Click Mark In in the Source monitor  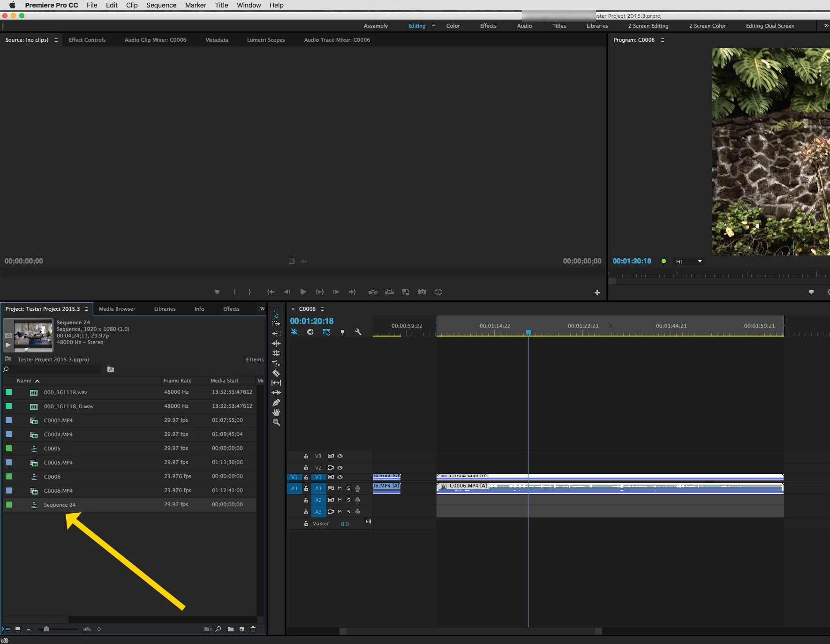[234, 292]
